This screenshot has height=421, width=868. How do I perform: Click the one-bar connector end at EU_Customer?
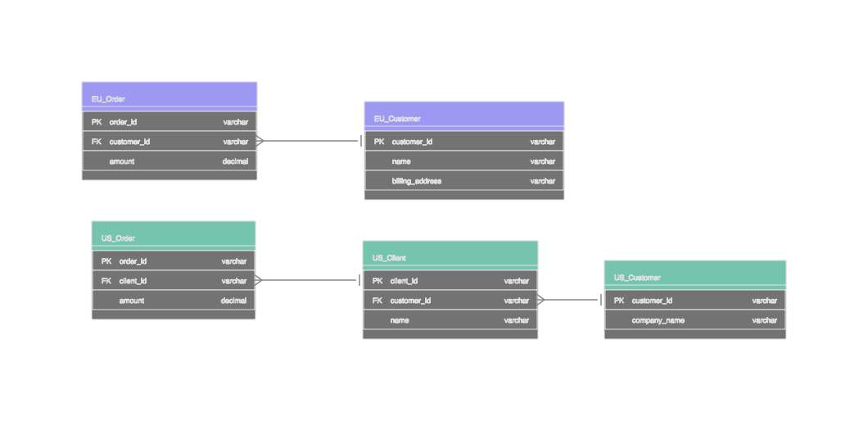click(x=359, y=141)
